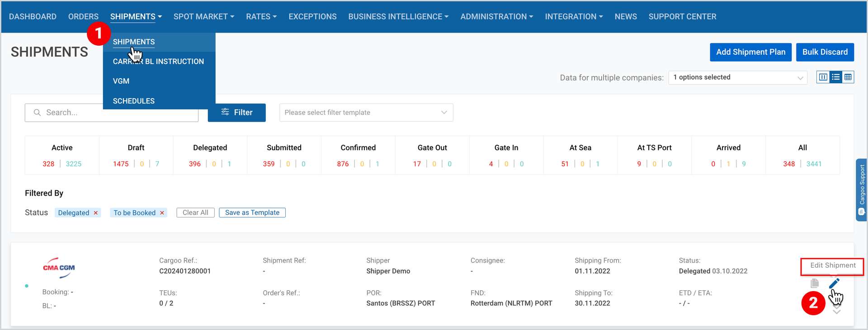868x330 pixels.
Task: Open the multiple companies options dropdown
Action: (738, 77)
